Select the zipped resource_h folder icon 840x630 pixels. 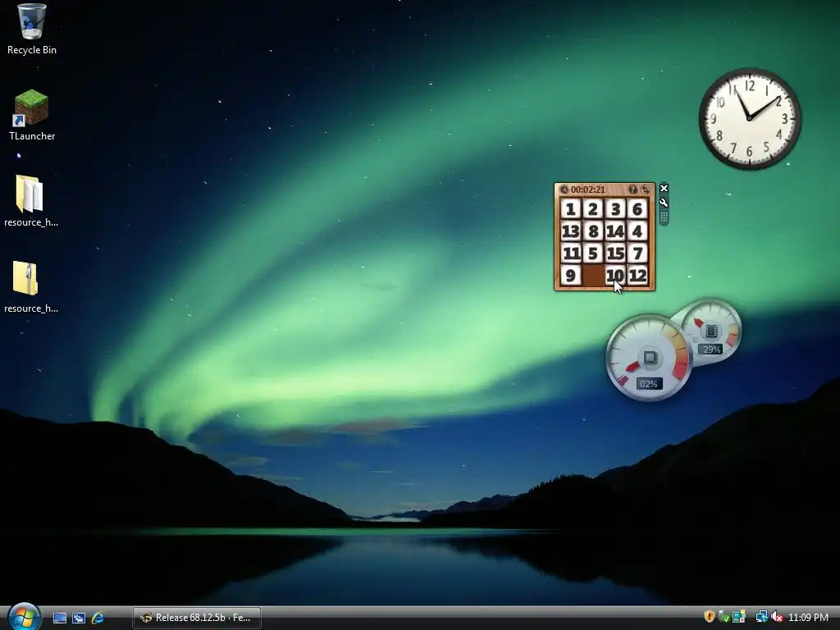pos(30,288)
